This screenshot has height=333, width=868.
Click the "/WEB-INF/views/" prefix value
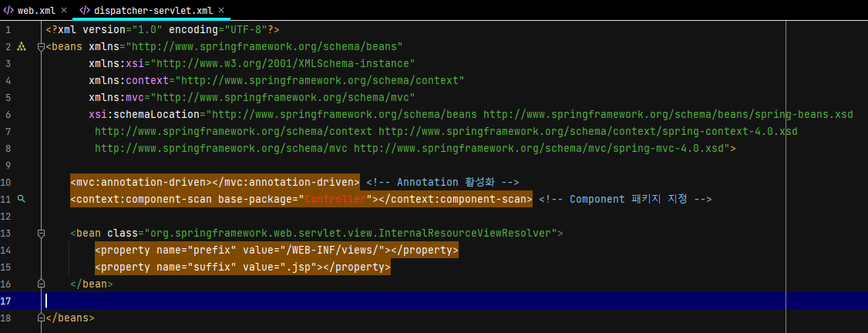click(x=332, y=250)
